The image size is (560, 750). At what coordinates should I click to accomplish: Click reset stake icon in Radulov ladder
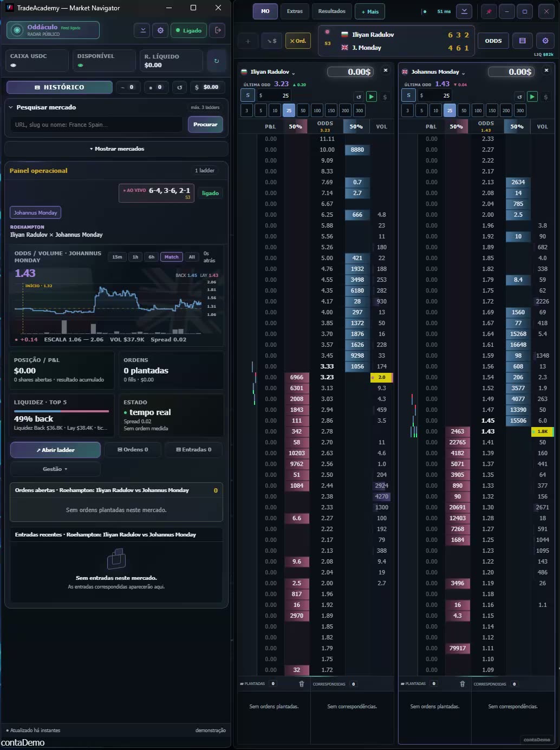point(359,97)
